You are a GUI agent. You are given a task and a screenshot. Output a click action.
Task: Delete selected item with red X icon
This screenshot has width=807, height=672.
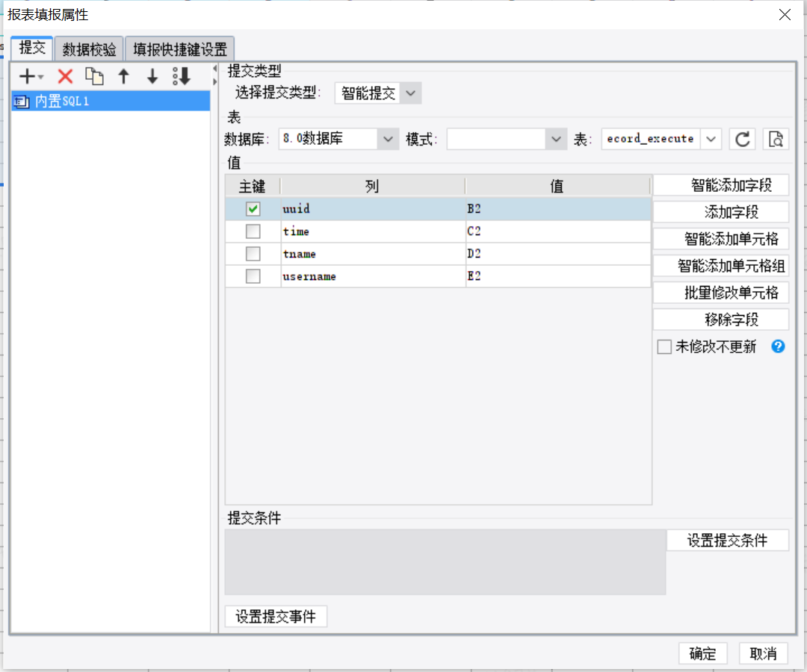pos(65,77)
